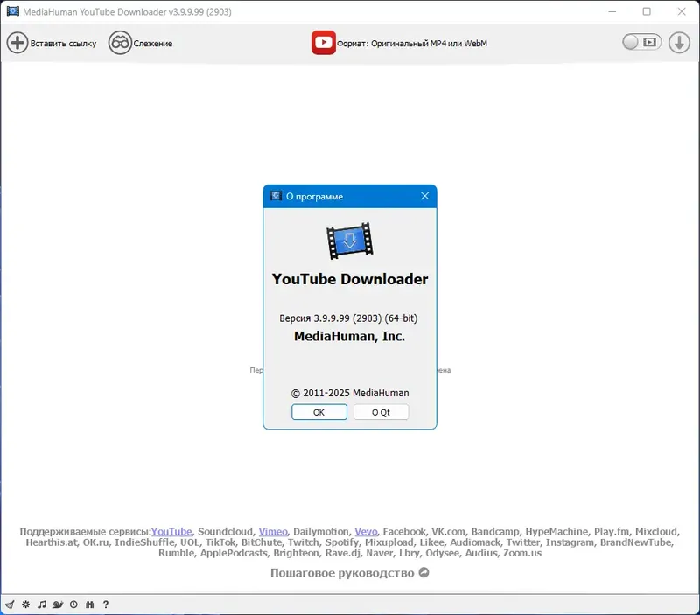Screen dimensions: 700x615
Task: Click the main window's app icon in the title bar
Action: 13,11
